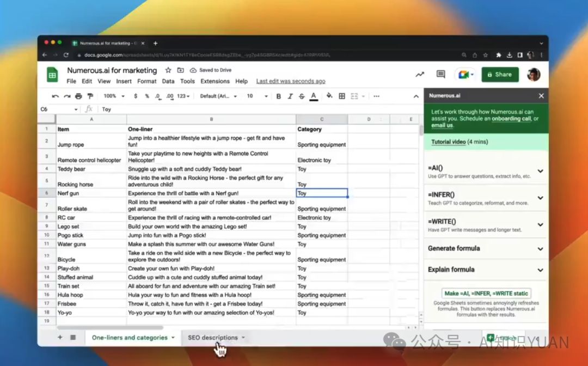
Task: Open the Tutorial video link
Action: 448,142
